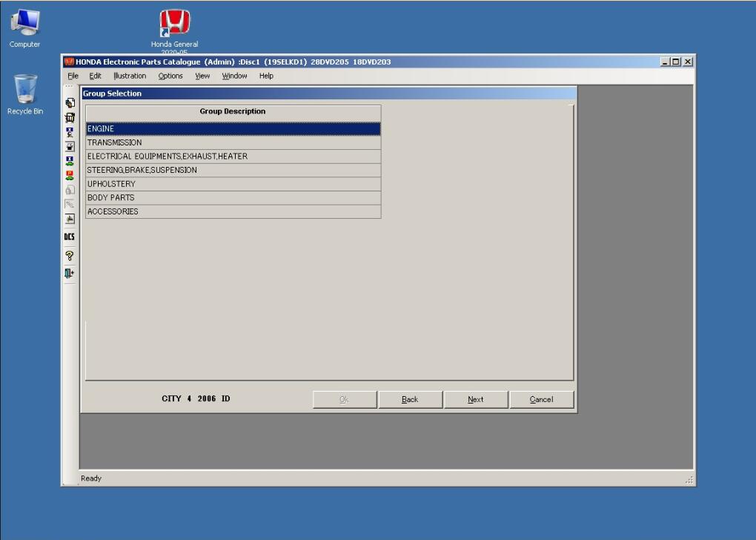Click the Ready status bar text
The width and height of the screenshot is (756, 540).
pyautogui.click(x=91, y=478)
